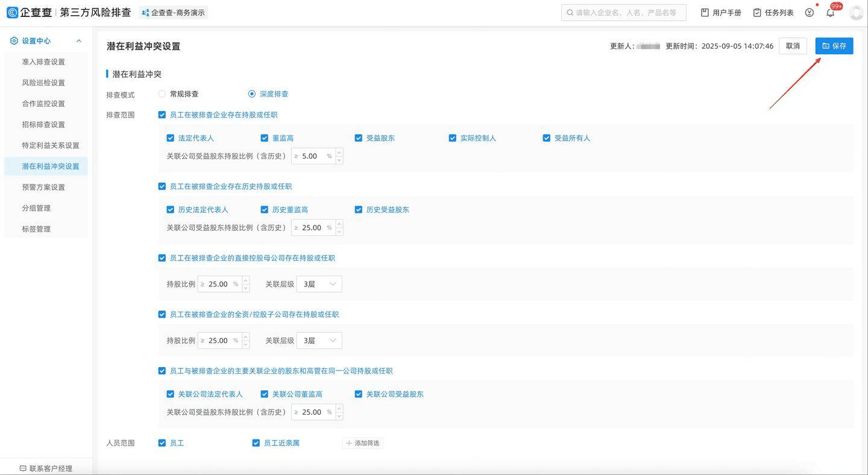Uncheck the 员工近亲属 checkbox
Viewport: 868px width, 475px height.
coord(256,443)
